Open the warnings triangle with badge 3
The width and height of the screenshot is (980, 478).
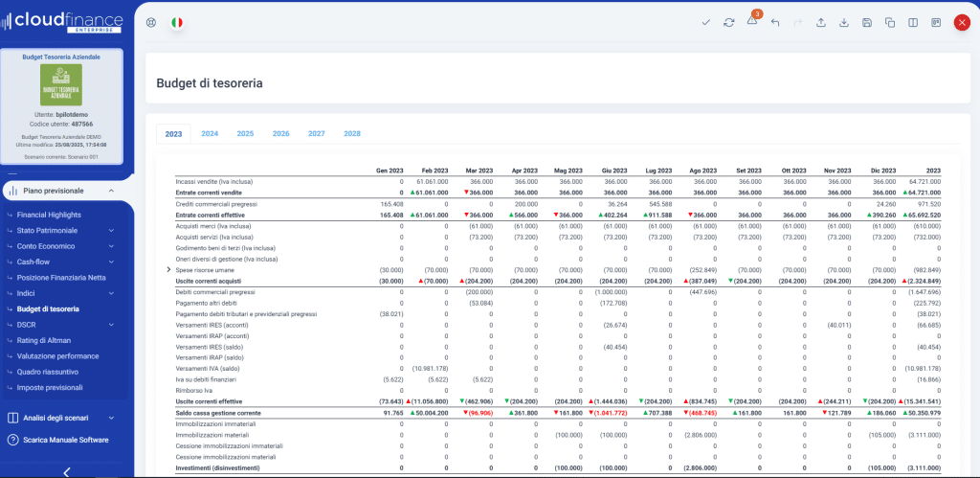click(752, 20)
